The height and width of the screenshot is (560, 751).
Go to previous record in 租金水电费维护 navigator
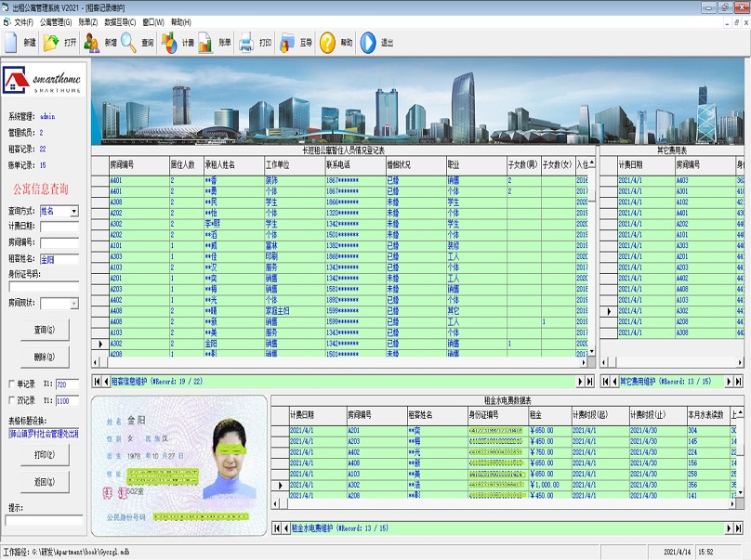pyautogui.click(x=286, y=528)
